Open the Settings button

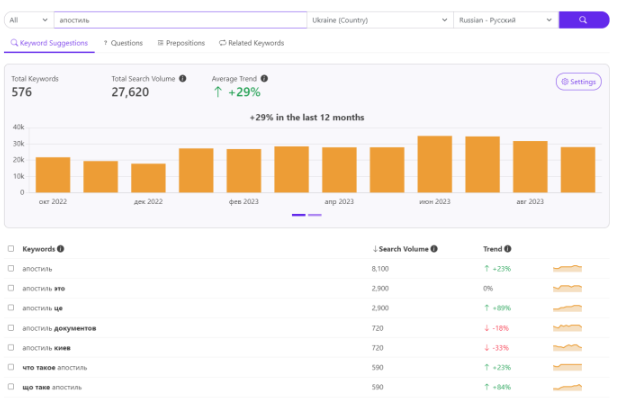tap(579, 82)
